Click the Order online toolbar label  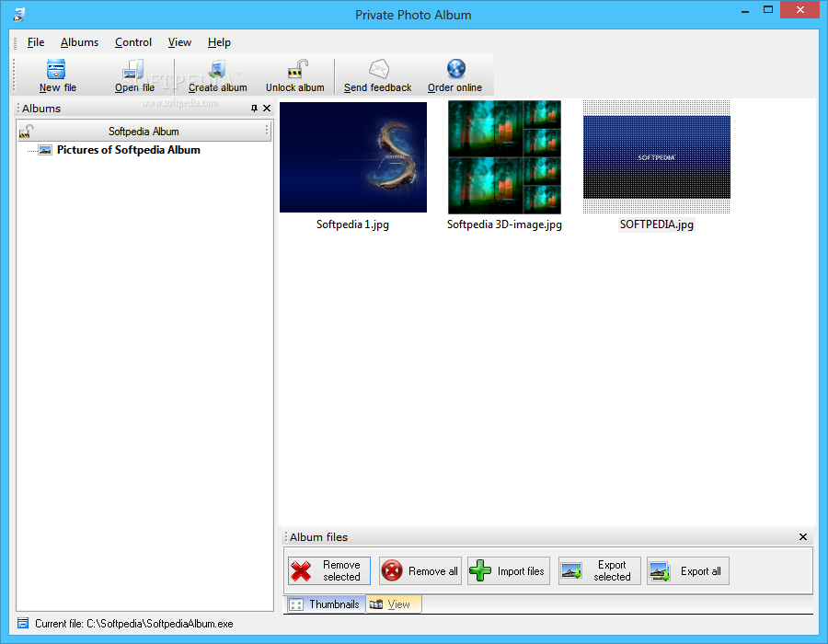[454, 87]
